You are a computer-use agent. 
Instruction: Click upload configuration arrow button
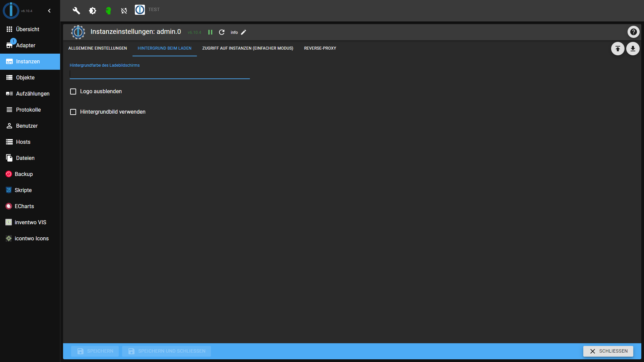coord(618,49)
